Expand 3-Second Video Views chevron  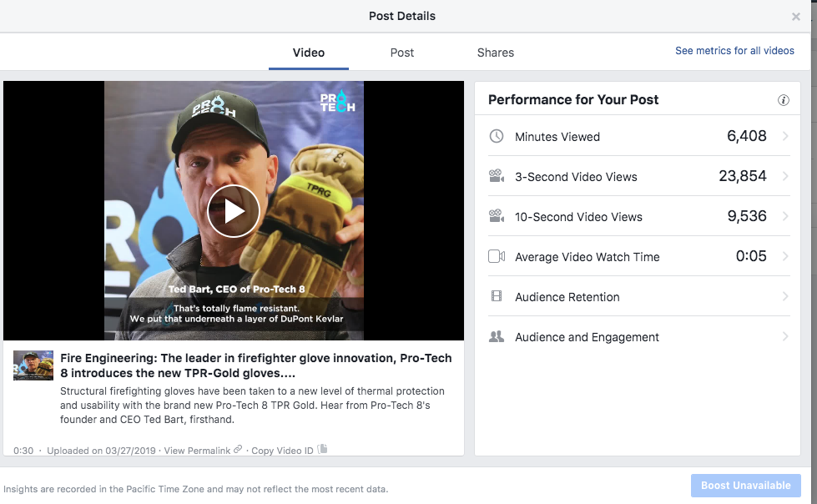click(785, 176)
